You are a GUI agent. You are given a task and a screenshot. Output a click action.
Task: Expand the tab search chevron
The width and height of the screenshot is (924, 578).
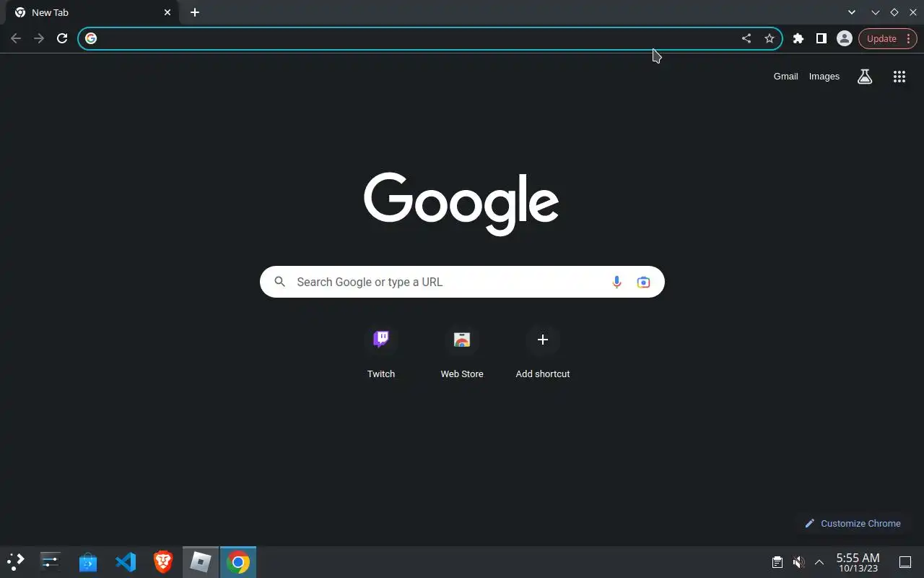tap(852, 12)
